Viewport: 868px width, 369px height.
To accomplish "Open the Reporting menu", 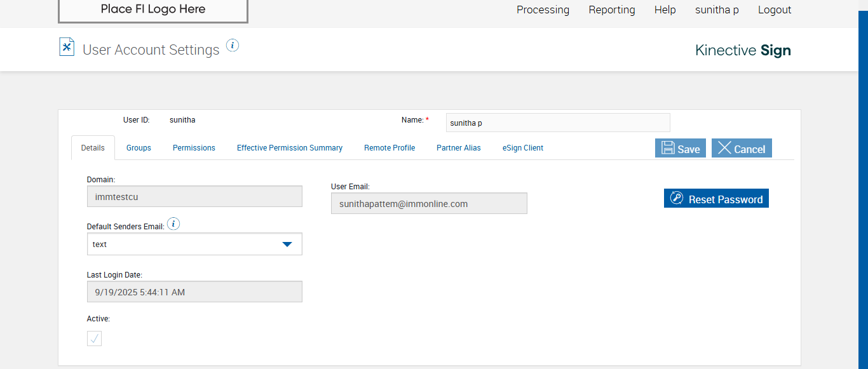I will coord(611,10).
